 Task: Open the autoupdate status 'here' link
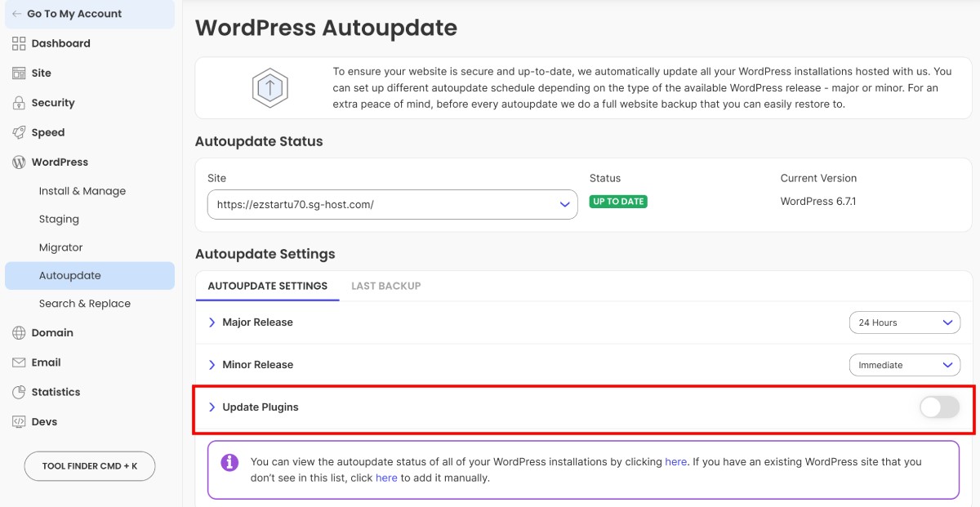point(675,461)
